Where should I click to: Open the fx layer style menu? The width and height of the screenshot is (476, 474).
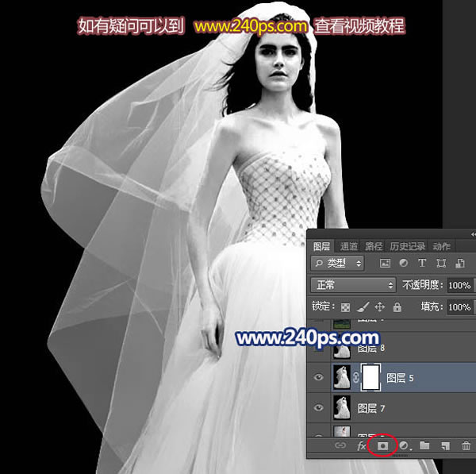click(x=361, y=445)
